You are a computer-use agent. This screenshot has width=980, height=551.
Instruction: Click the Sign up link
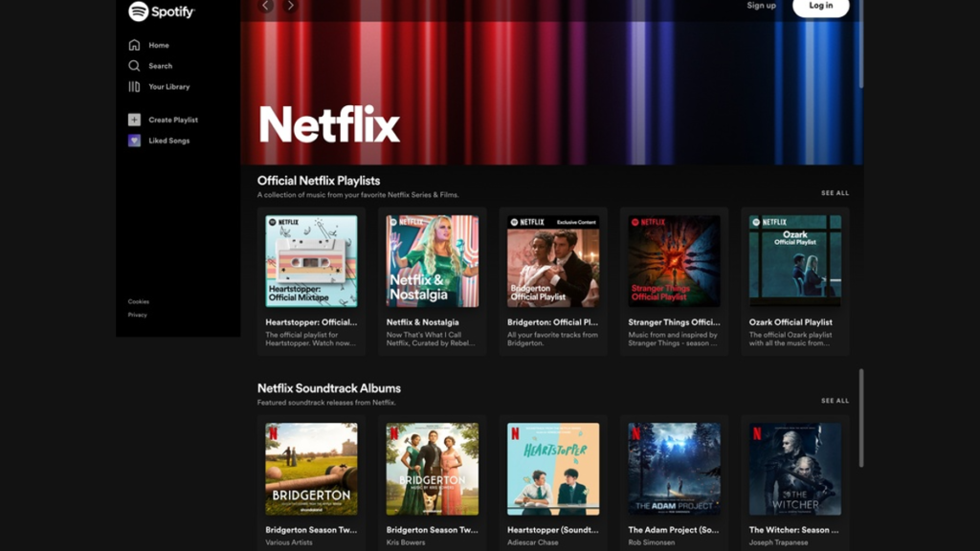761,6
